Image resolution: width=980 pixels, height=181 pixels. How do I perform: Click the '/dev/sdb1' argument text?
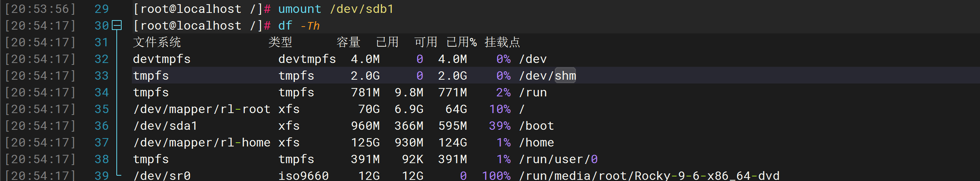(x=362, y=9)
